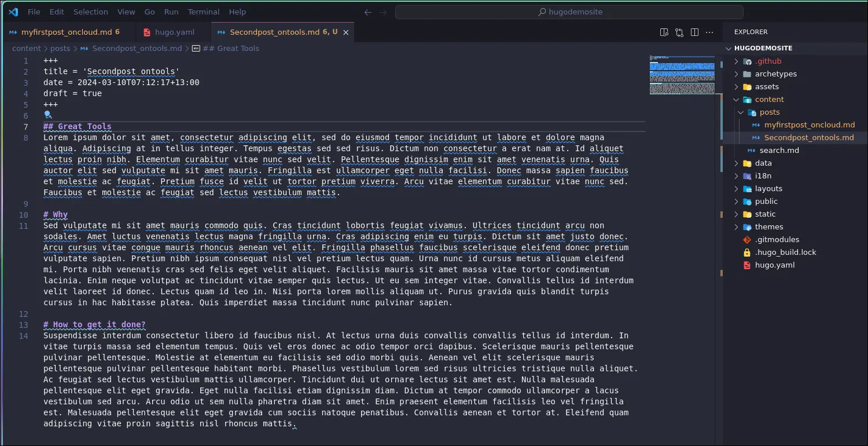Click the content folder icon
This screenshot has height=446, width=868.
tap(747, 100)
